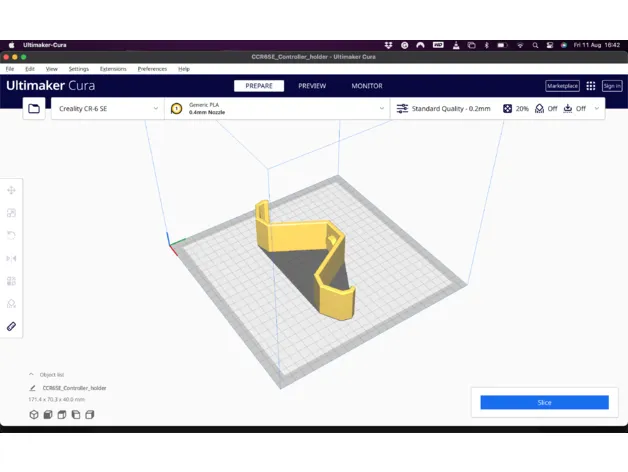Screen dimensions: 628x472
Task: Open the Help menu
Action: tap(184, 69)
